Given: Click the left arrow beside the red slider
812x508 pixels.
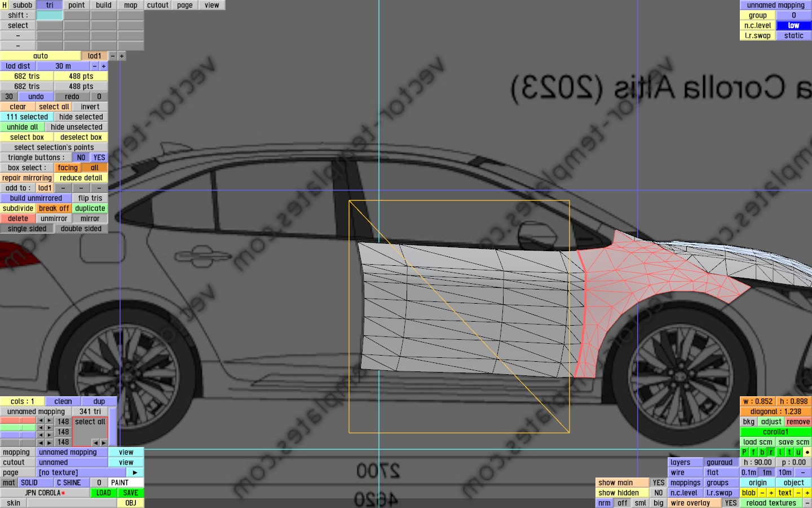Looking at the screenshot, I should coord(41,421).
